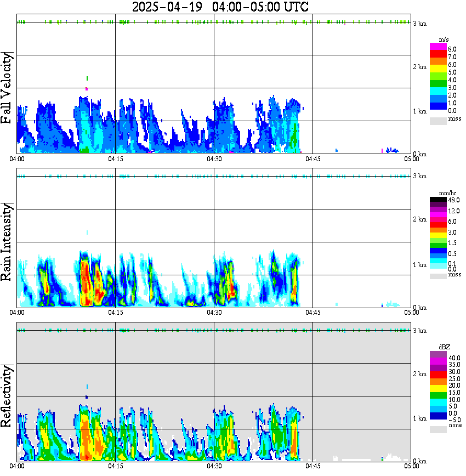
Task: Click the '8.0' value in the m/s legend
Action: [452, 49]
